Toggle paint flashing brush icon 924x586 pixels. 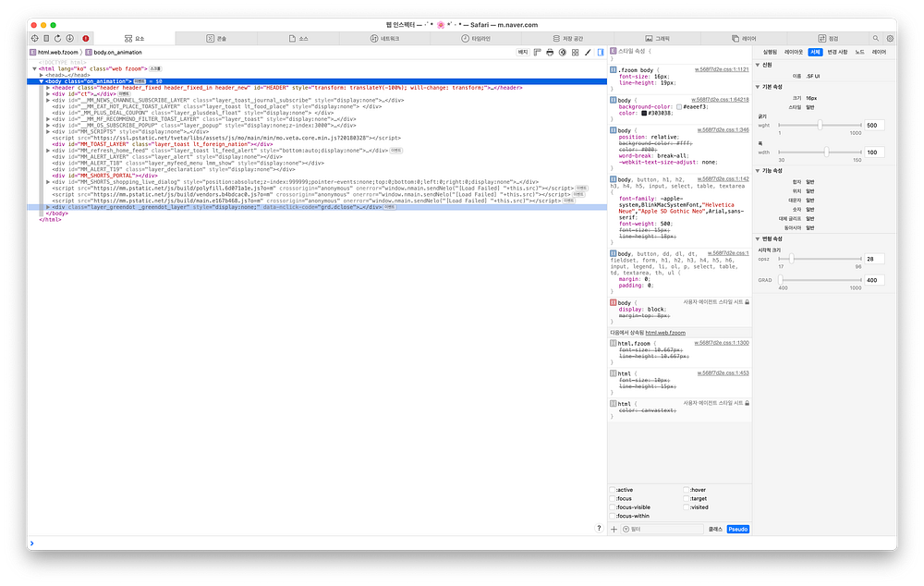pyautogui.click(x=588, y=53)
